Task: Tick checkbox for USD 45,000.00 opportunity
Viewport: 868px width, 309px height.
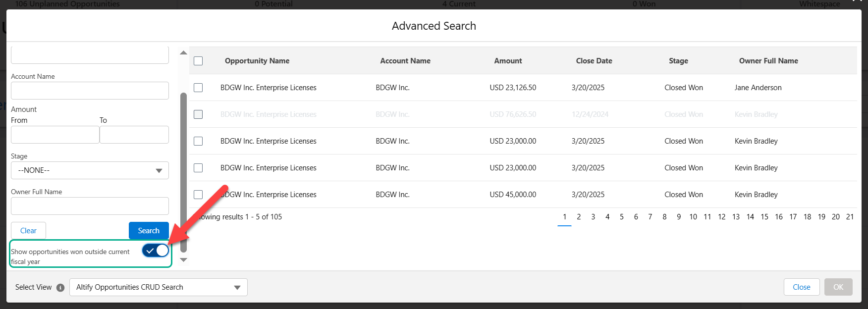Action: click(198, 195)
